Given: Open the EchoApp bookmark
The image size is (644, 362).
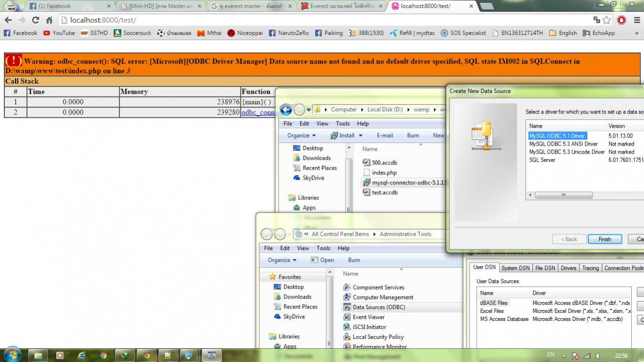Looking at the screenshot, I should (599, 33).
